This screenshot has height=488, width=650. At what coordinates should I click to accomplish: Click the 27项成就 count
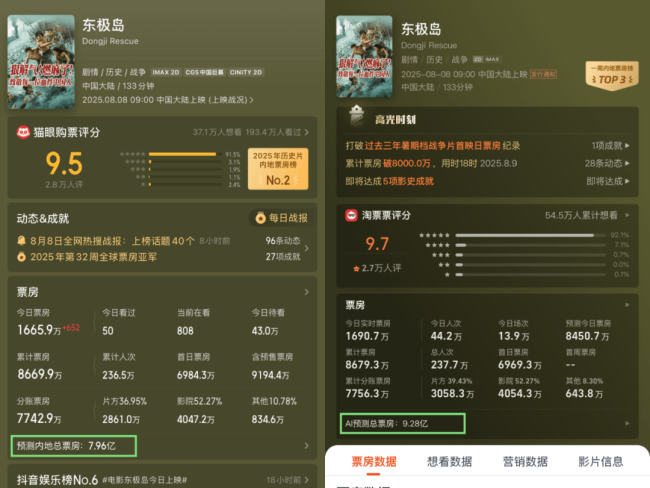[x=283, y=257]
